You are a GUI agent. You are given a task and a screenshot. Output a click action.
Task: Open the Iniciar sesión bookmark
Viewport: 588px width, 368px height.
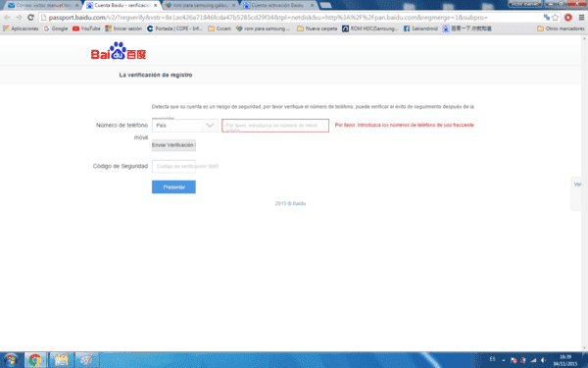(x=123, y=28)
